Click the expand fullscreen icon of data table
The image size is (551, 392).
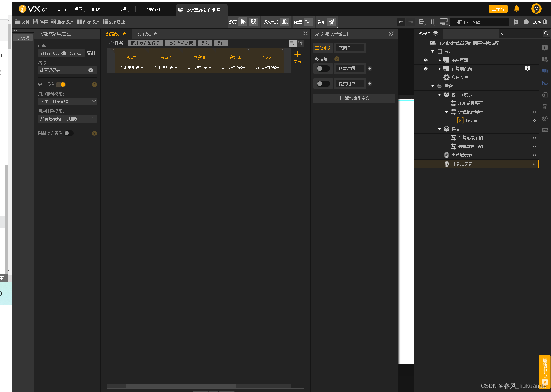pos(305,34)
